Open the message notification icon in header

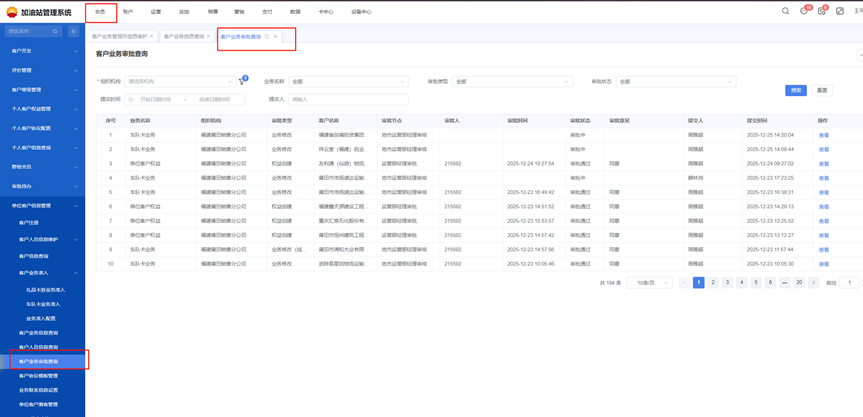coord(803,11)
